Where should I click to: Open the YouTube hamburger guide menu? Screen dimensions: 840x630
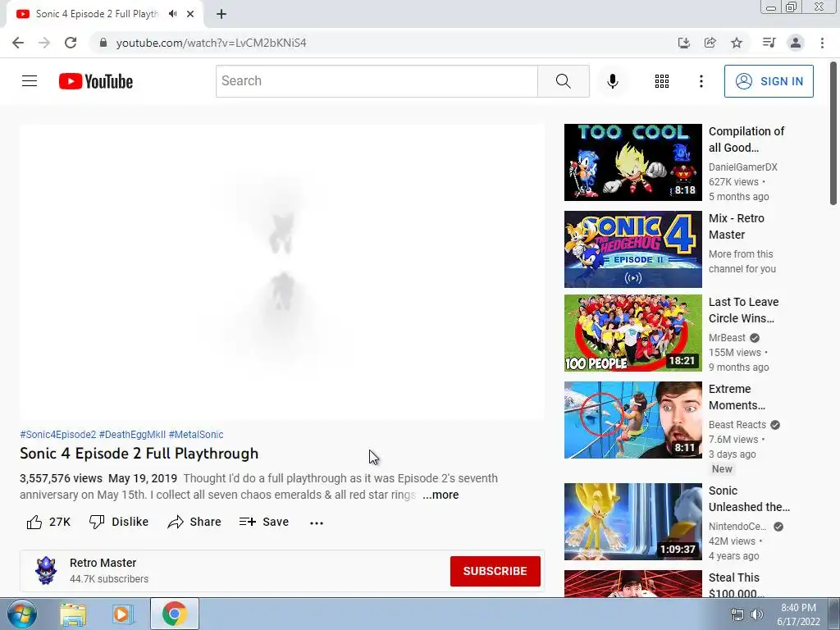point(30,81)
